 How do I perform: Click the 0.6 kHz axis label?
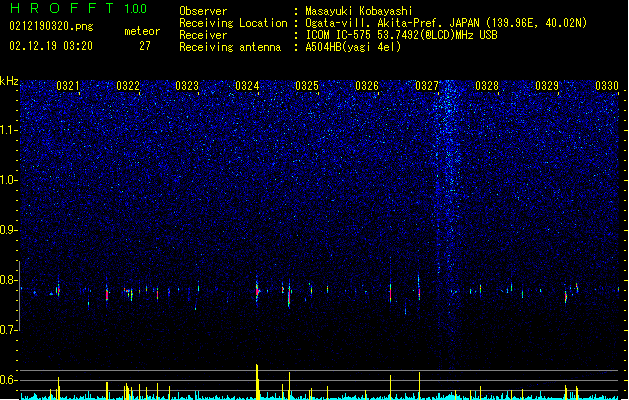click(8, 380)
